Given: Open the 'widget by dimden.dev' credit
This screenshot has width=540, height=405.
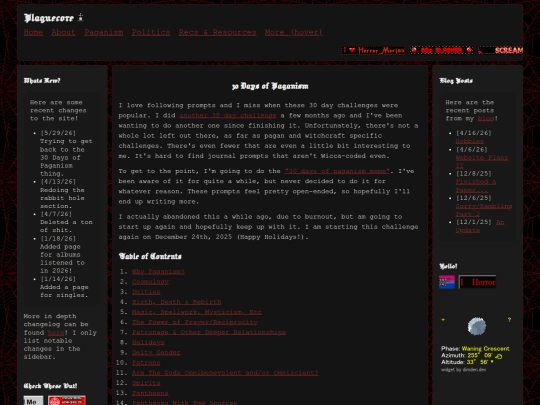Looking at the screenshot, I should 463,370.
